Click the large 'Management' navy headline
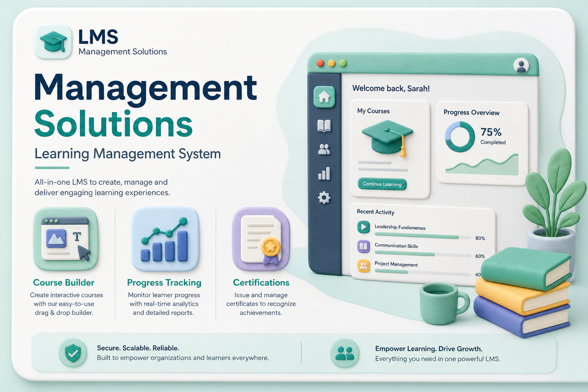 146,89
